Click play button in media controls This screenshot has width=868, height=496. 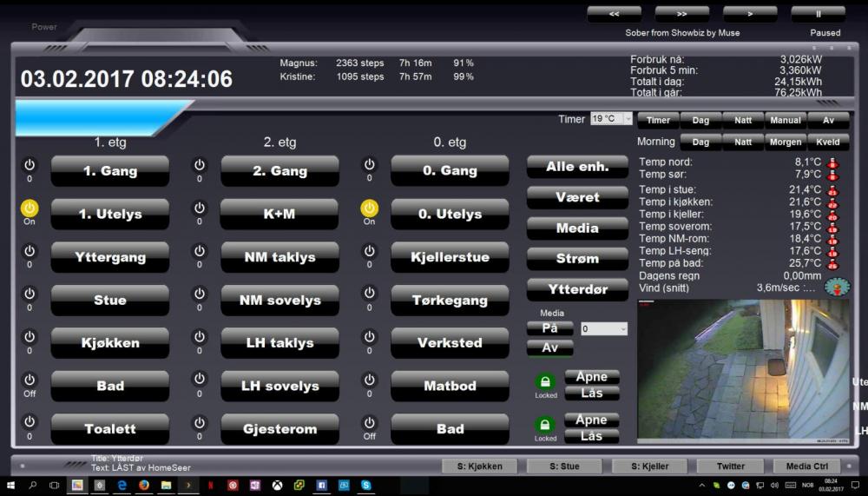(750, 14)
